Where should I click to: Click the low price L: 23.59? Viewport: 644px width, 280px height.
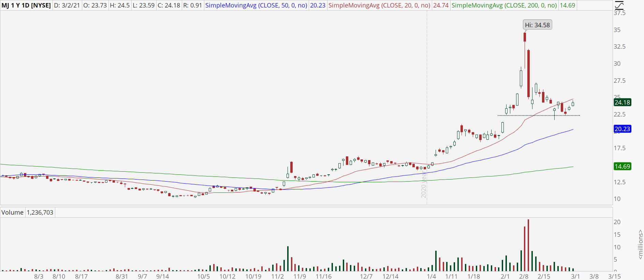coord(144,5)
